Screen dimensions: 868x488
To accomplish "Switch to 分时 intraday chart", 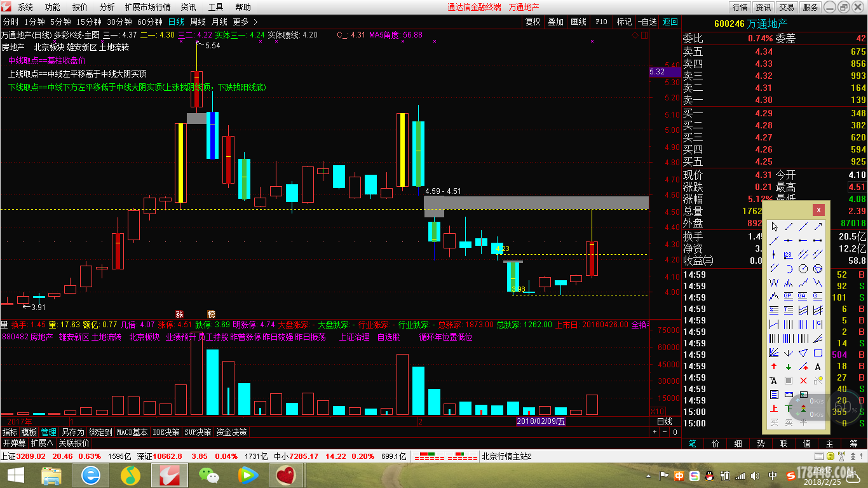I will (11, 22).
